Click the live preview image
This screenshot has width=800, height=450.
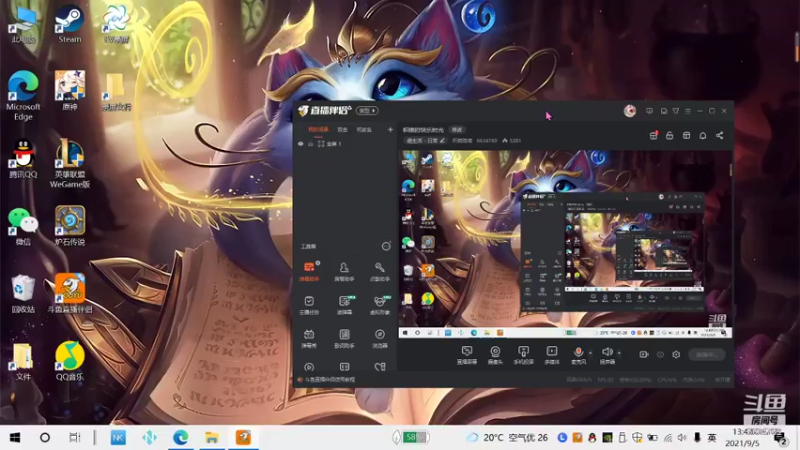tap(565, 244)
